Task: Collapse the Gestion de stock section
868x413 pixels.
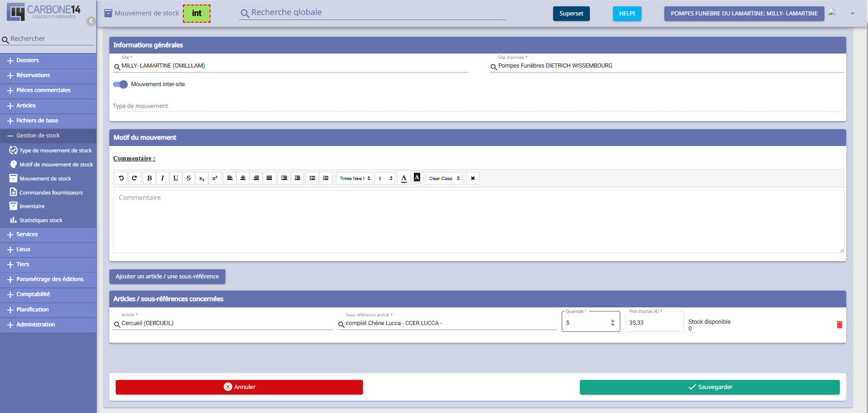Action: tap(38, 136)
